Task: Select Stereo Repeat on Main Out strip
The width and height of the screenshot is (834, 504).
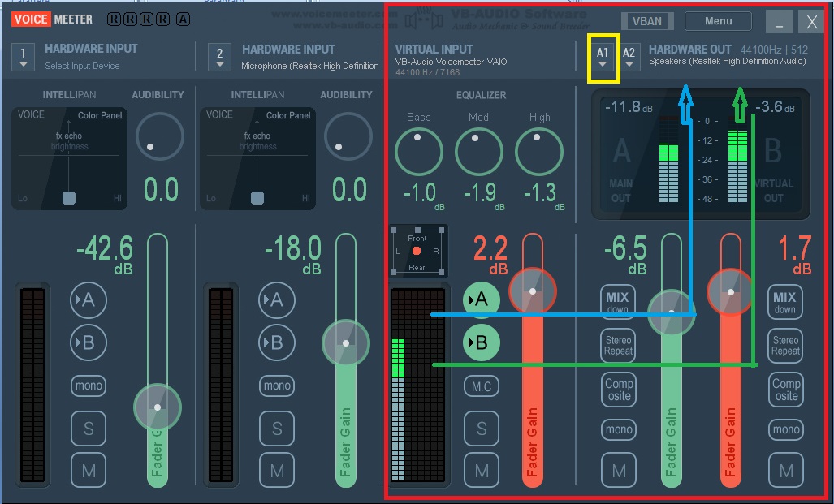Action: (619, 346)
